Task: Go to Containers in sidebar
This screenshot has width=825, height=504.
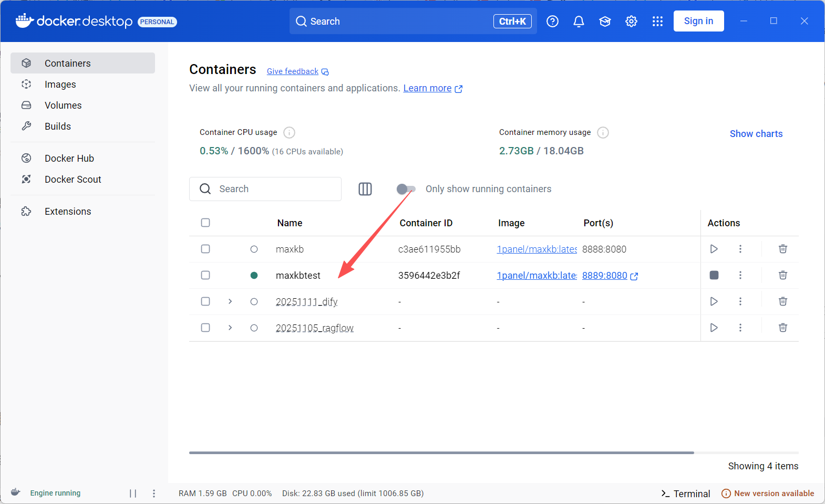Action: 82,63
